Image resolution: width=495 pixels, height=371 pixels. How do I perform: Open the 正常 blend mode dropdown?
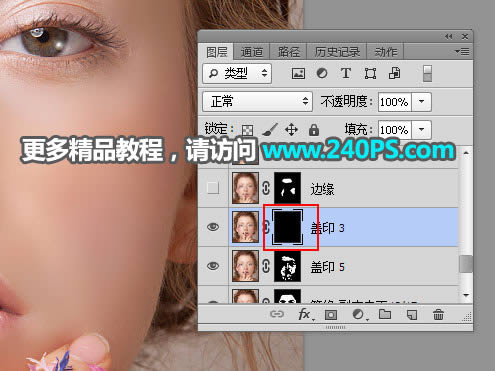[x=257, y=101]
